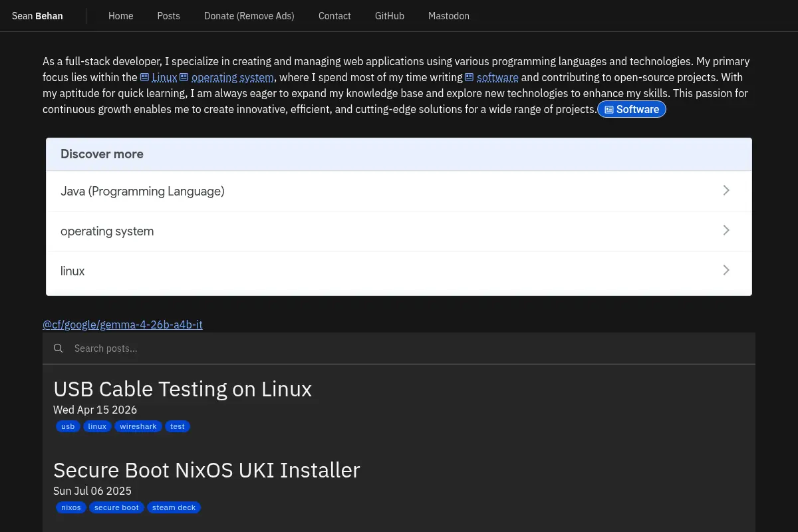The height and width of the screenshot is (532, 798).
Task: Follow the operating system inline link
Action: (x=233, y=77)
